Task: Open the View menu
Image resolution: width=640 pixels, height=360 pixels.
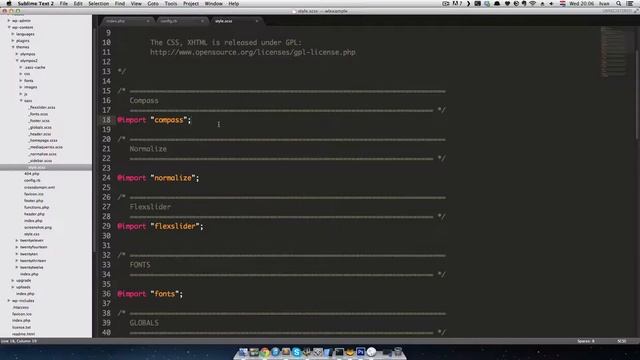Action: 136,3
